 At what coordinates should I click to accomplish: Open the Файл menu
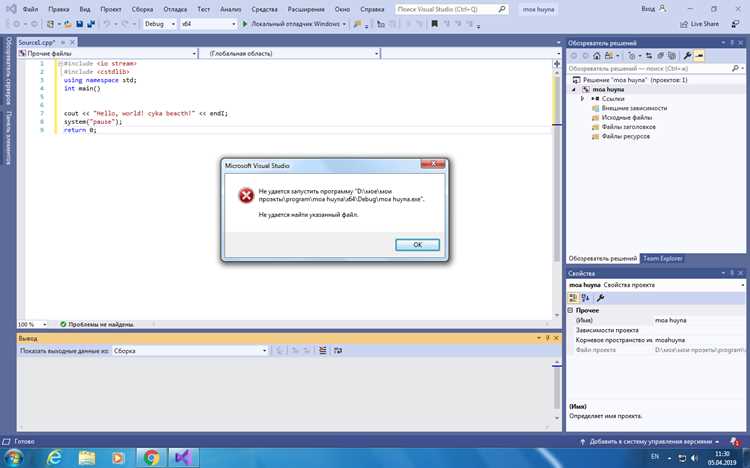30,9
